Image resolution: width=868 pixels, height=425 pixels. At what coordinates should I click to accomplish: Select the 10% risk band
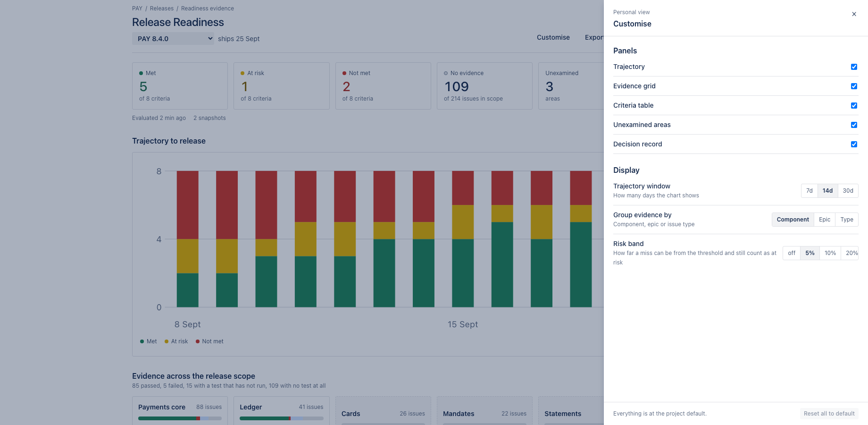point(830,253)
